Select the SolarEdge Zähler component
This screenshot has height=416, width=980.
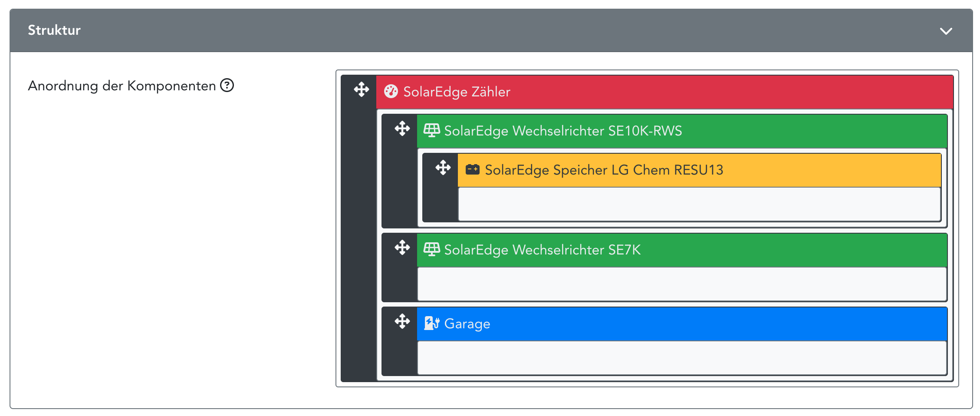457,92
